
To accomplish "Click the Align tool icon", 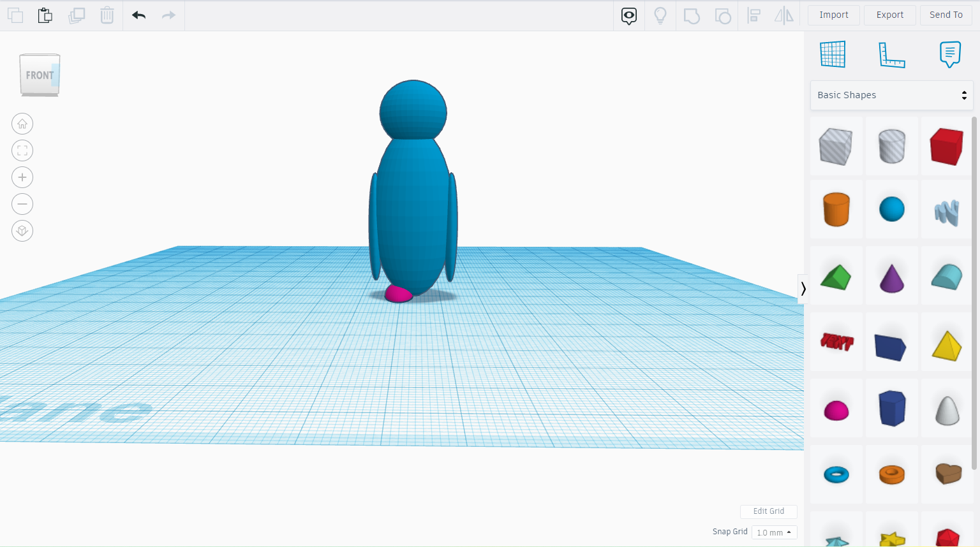I will [754, 15].
